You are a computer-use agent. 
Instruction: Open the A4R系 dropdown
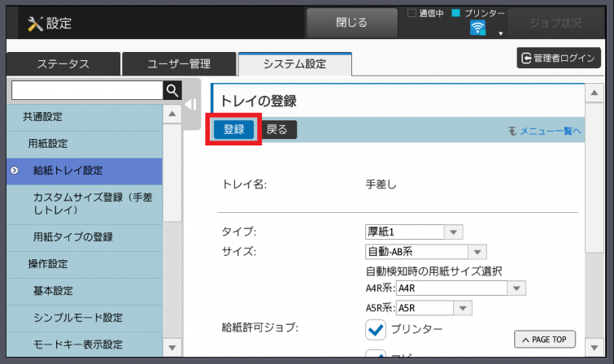[x=460, y=288]
